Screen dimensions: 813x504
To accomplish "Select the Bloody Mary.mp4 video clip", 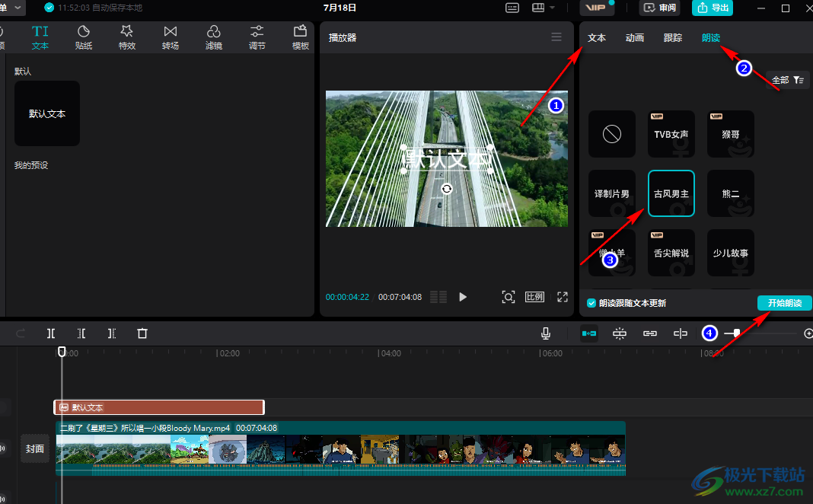I will (x=340, y=448).
